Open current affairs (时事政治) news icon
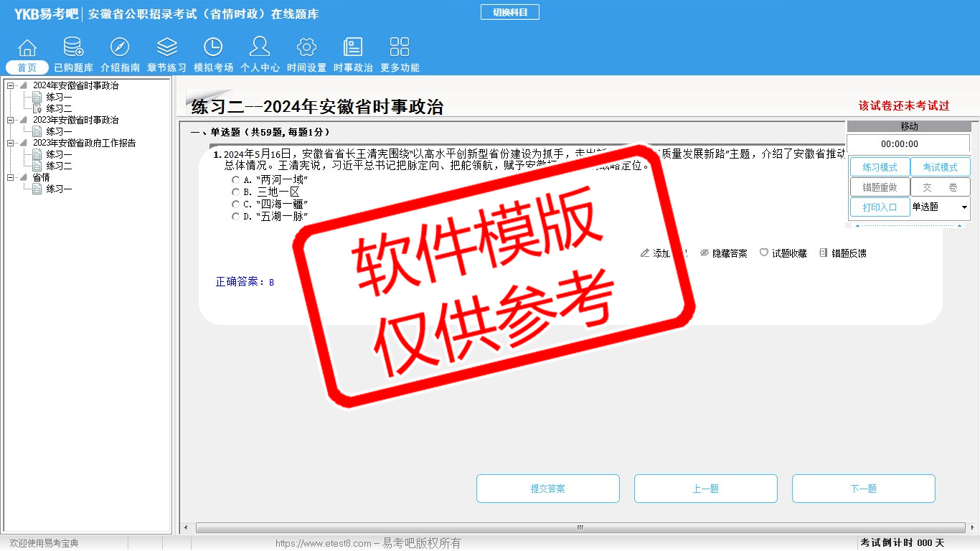The height and width of the screenshot is (551, 980). coord(353,48)
